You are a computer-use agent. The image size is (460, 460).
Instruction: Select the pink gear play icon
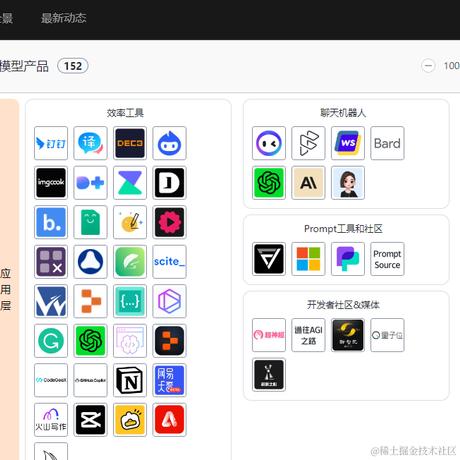(x=169, y=222)
